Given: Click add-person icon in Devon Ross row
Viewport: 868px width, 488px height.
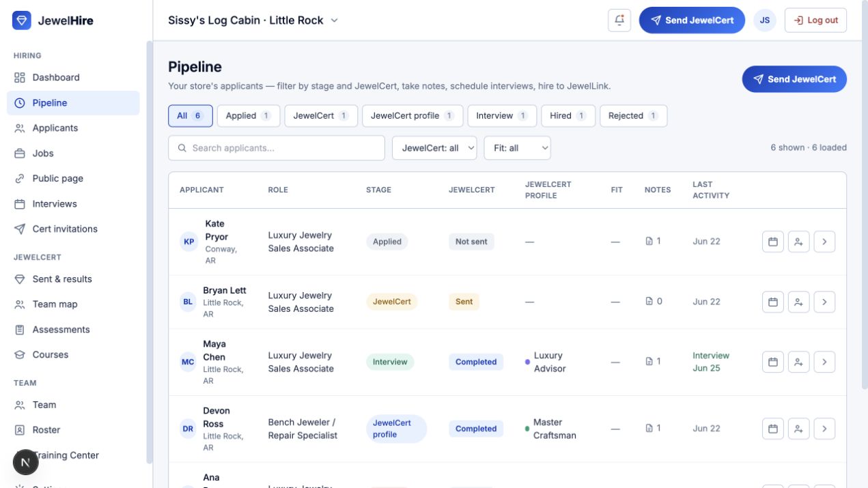Looking at the screenshot, I should 798,429.
